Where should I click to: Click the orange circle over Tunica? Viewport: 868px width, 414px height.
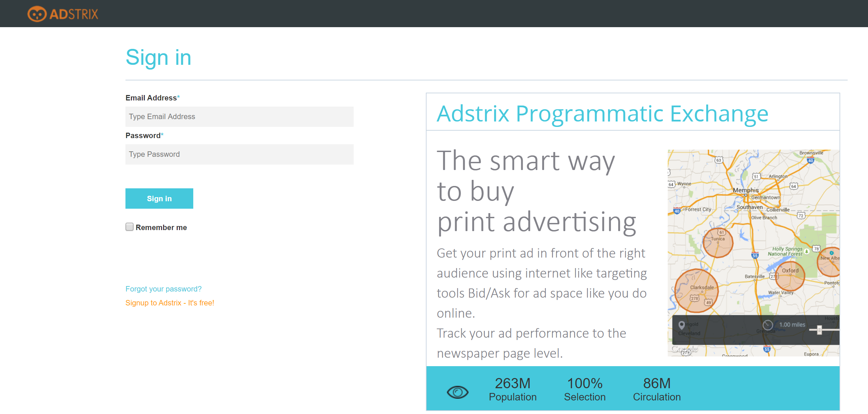[x=718, y=243]
